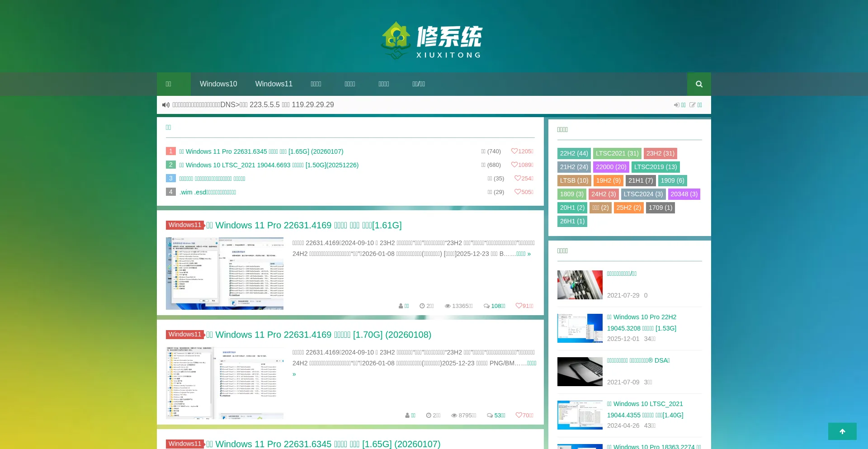Click the speaker icon in the announcement bar
Screen dimensions: 868x449
[166, 104]
